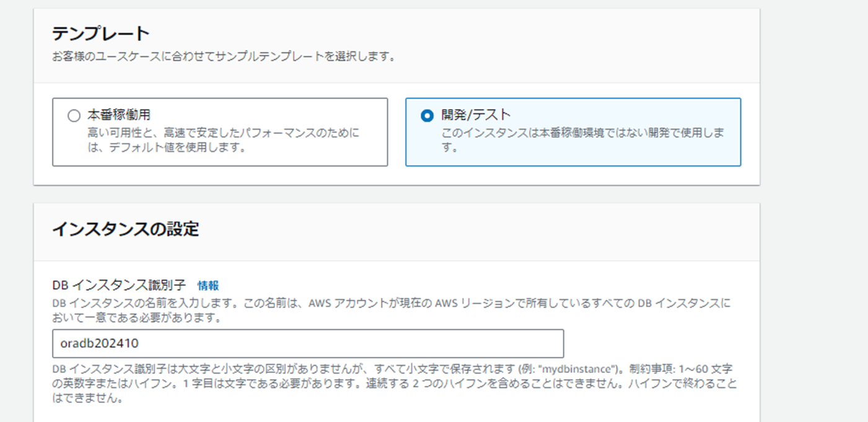Click the description about AWS リージョン uniqueness

392,311
